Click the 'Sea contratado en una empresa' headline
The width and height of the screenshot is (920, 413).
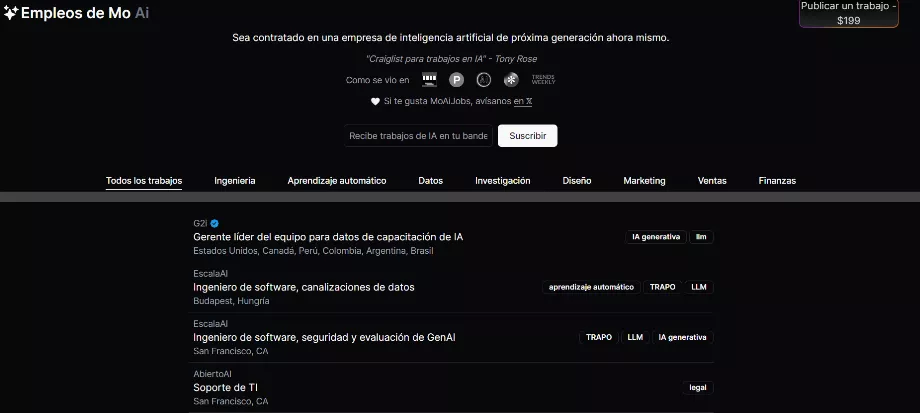[451, 38]
